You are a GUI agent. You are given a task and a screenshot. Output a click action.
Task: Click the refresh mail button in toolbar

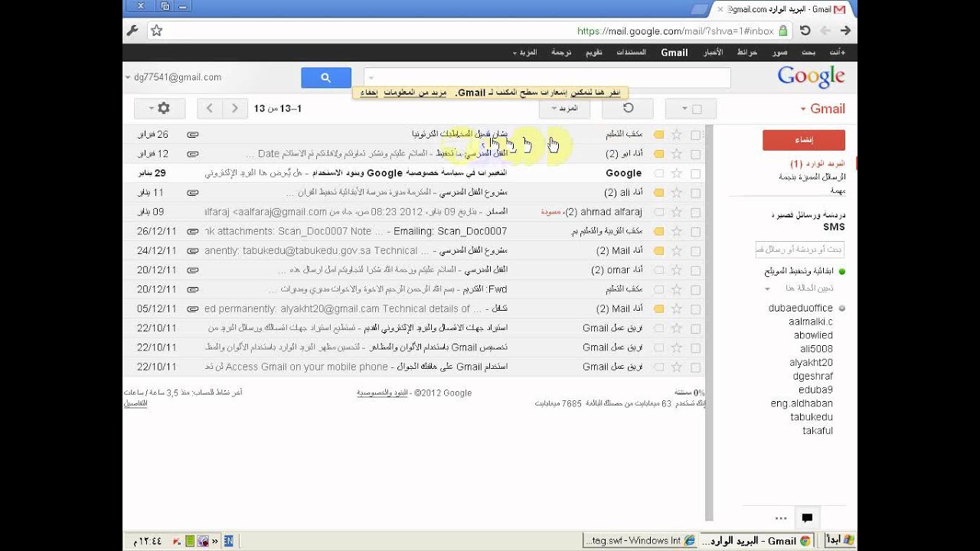(628, 109)
